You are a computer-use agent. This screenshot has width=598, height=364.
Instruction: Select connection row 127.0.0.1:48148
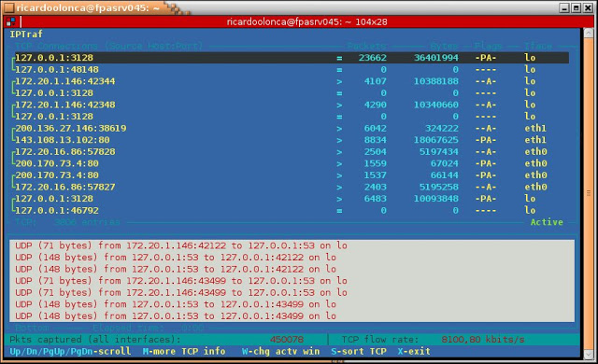click(x=292, y=70)
